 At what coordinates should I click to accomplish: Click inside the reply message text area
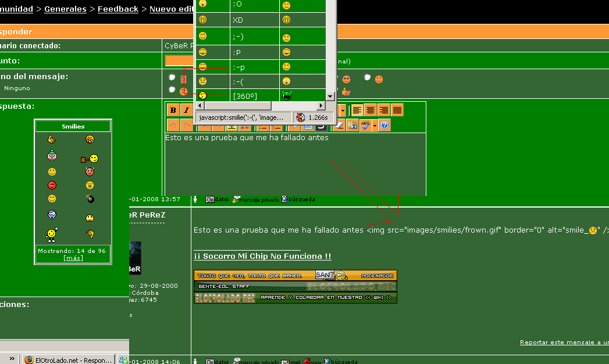(x=295, y=165)
